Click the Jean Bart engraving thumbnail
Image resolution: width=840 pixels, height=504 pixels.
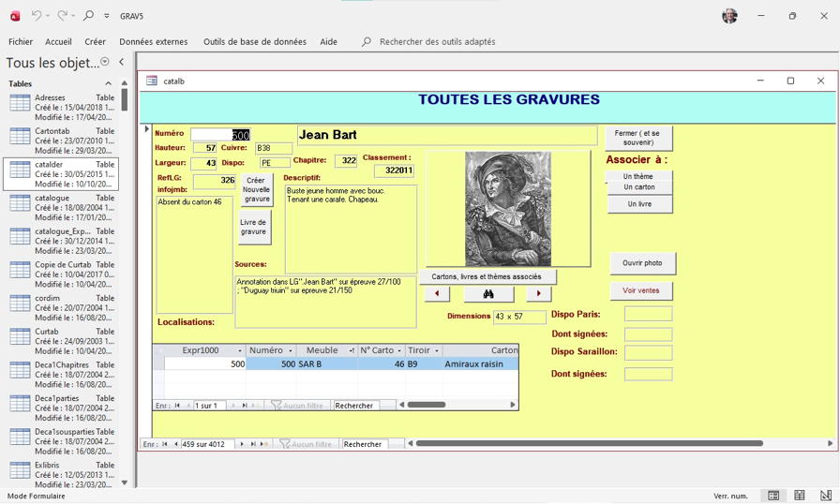(x=508, y=209)
